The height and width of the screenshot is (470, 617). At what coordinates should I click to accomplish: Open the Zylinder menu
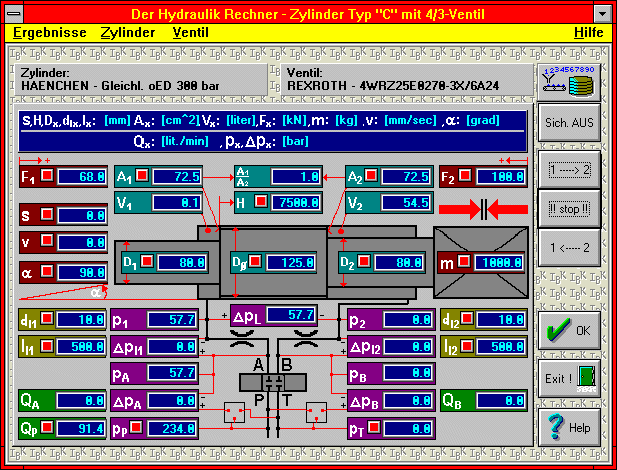(128, 32)
